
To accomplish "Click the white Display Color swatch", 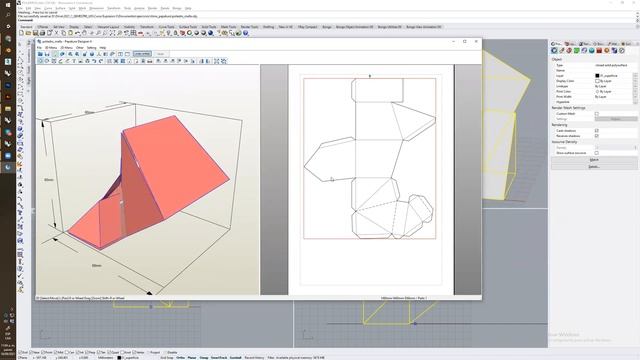I will tap(597, 81).
